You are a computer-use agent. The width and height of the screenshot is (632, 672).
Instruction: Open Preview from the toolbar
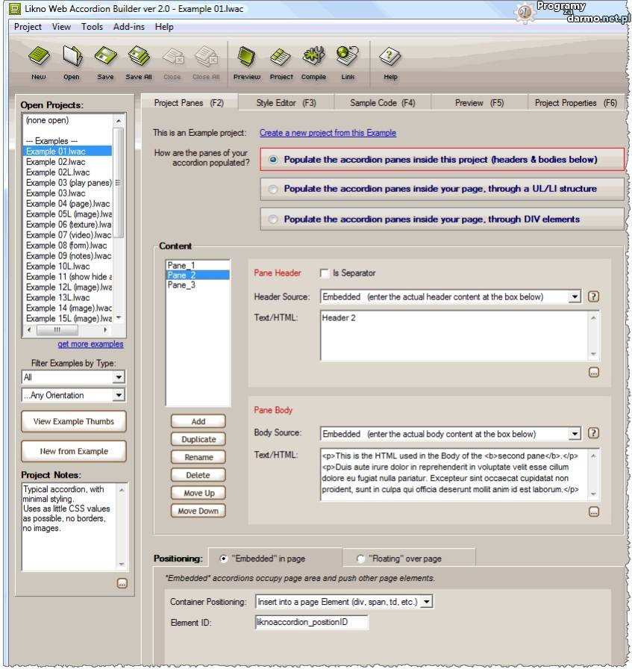[x=246, y=57]
